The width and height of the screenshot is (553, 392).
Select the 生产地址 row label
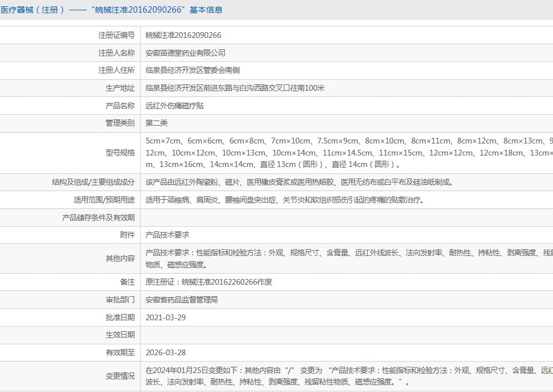point(120,88)
